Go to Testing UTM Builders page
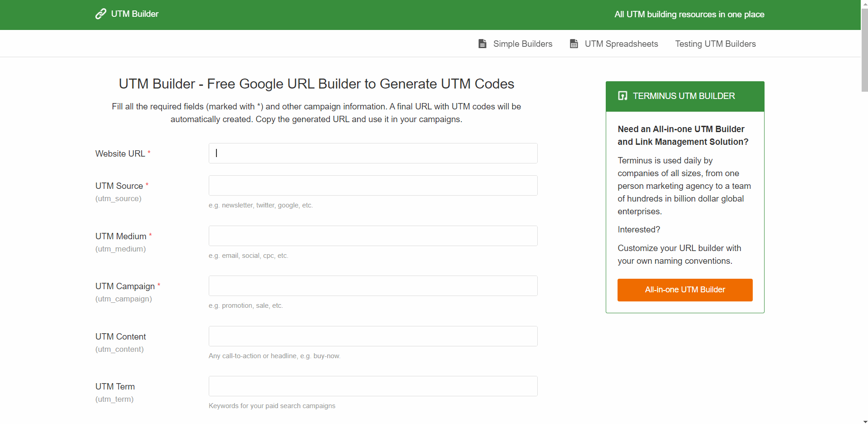This screenshot has height=424, width=868. pos(715,44)
